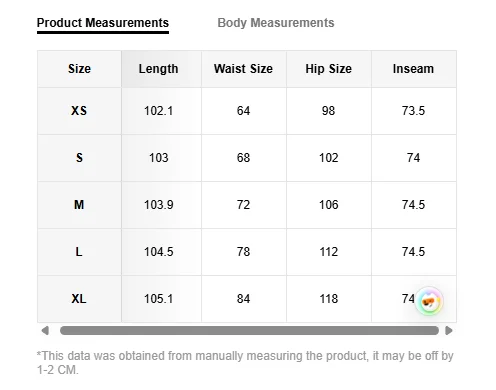Image resolution: width=496 pixels, height=390 pixels.
Task: Open the colorful chat assistant icon
Action: [429, 301]
